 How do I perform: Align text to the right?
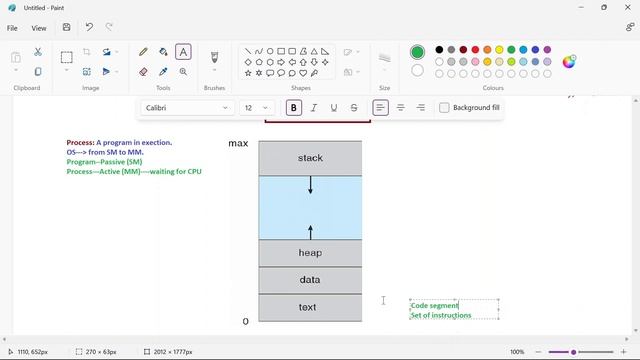pyautogui.click(x=420, y=108)
